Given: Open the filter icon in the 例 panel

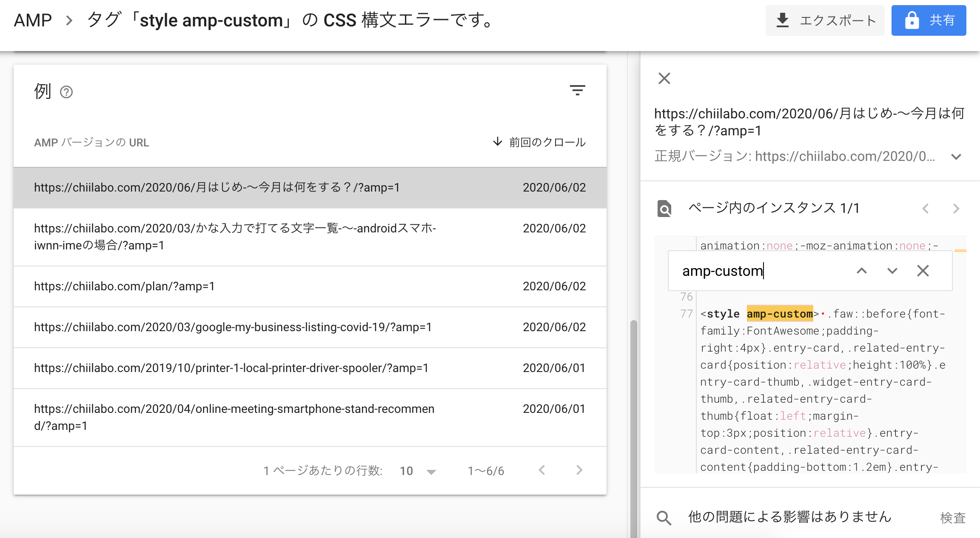Looking at the screenshot, I should coord(578,90).
